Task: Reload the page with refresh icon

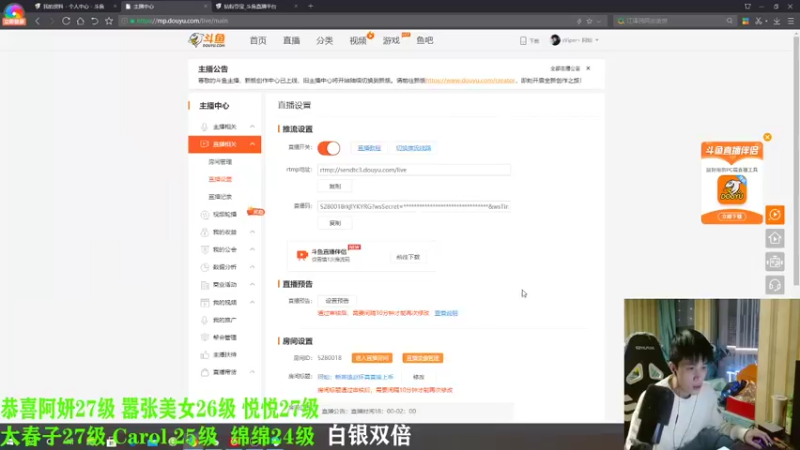Action: point(66,21)
